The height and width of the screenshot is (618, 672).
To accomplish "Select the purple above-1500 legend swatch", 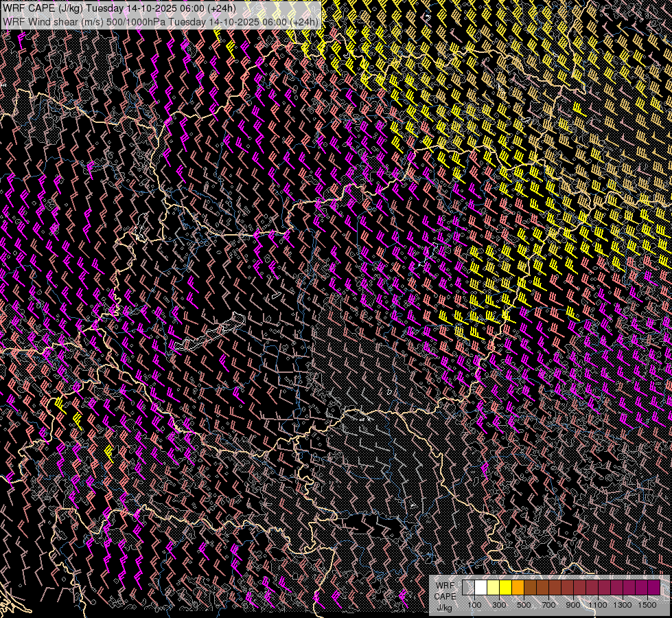I will click(653, 588).
